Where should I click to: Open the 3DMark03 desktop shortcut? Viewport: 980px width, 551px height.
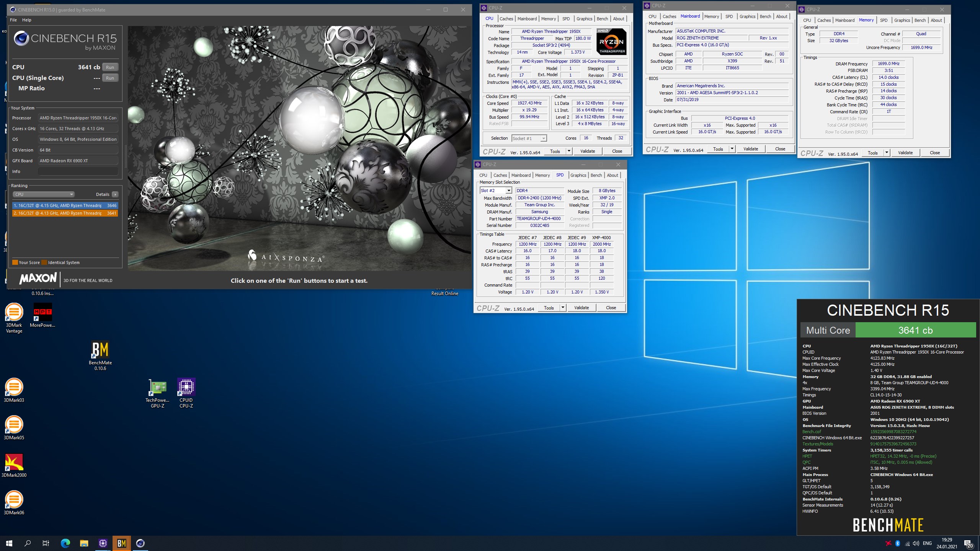click(x=14, y=390)
